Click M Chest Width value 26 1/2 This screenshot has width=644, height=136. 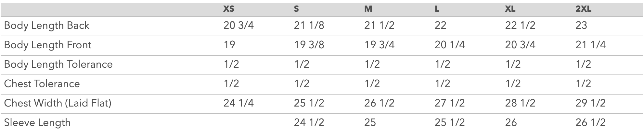click(x=379, y=103)
